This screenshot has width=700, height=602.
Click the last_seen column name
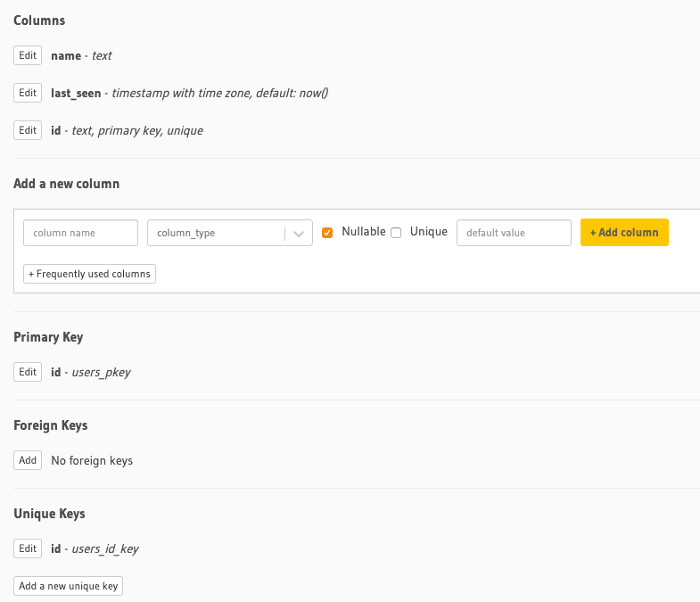click(x=76, y=94)
